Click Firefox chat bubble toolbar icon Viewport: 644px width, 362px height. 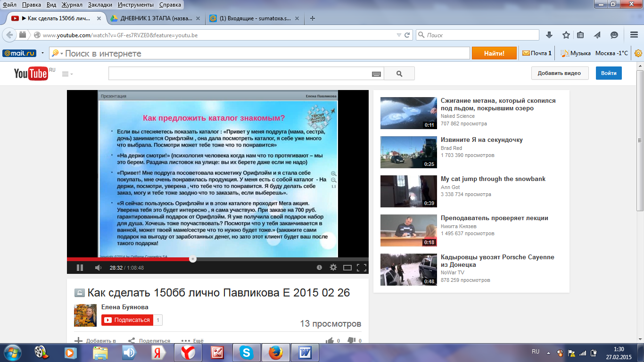click(614, 35)
